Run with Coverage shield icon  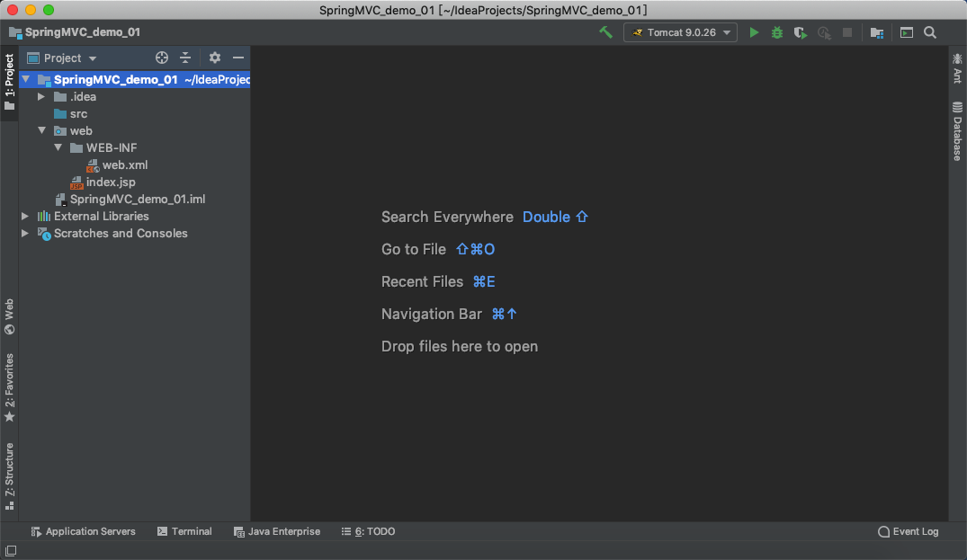tap(800, 32)
